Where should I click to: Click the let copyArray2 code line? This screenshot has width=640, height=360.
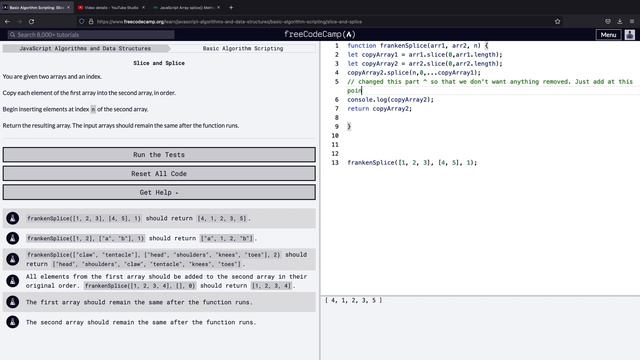[425, 64]
